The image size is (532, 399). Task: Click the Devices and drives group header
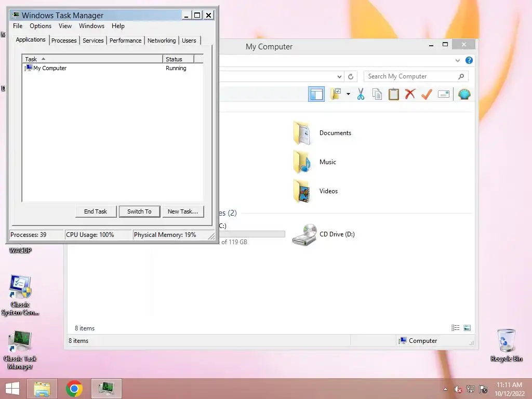point(228,213)
